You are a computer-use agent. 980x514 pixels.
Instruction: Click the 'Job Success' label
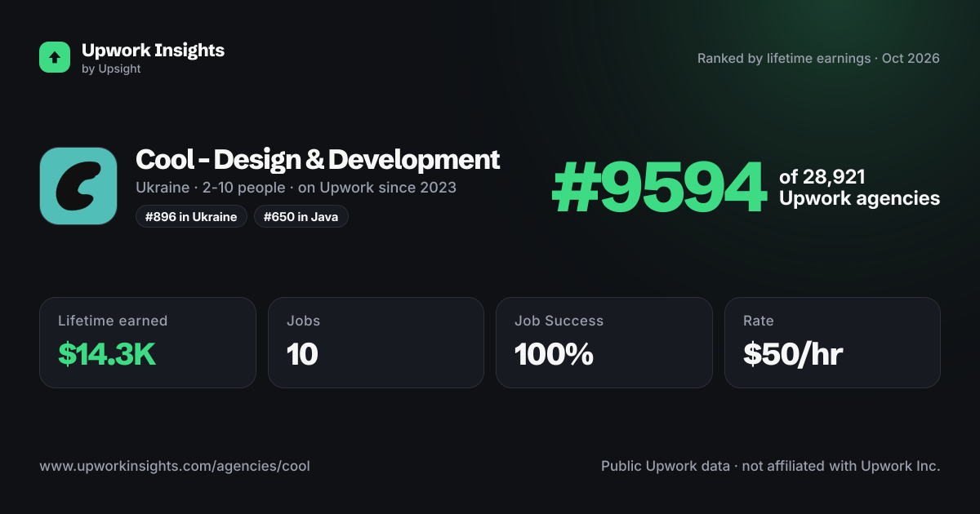coord(559,321)
